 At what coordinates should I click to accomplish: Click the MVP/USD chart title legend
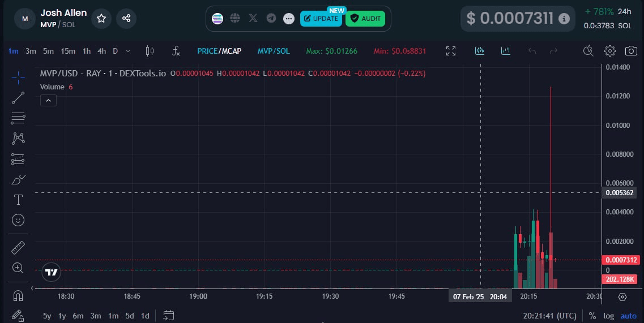coord(103,74)
